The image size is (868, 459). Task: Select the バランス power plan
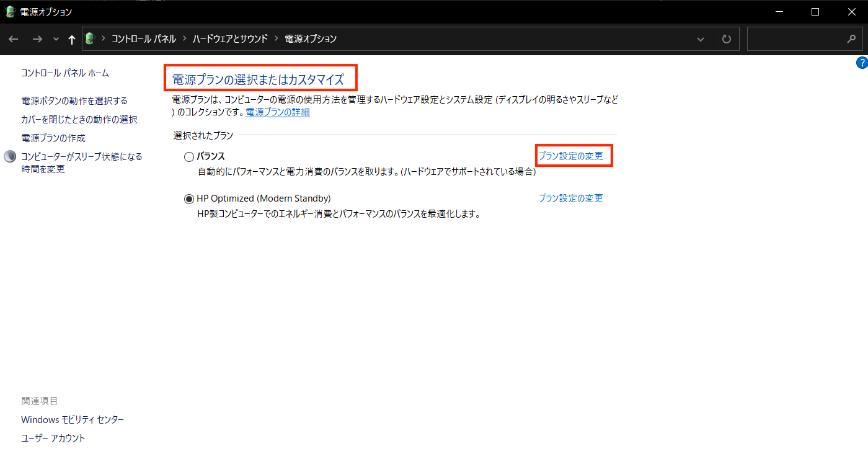point(189,156)
